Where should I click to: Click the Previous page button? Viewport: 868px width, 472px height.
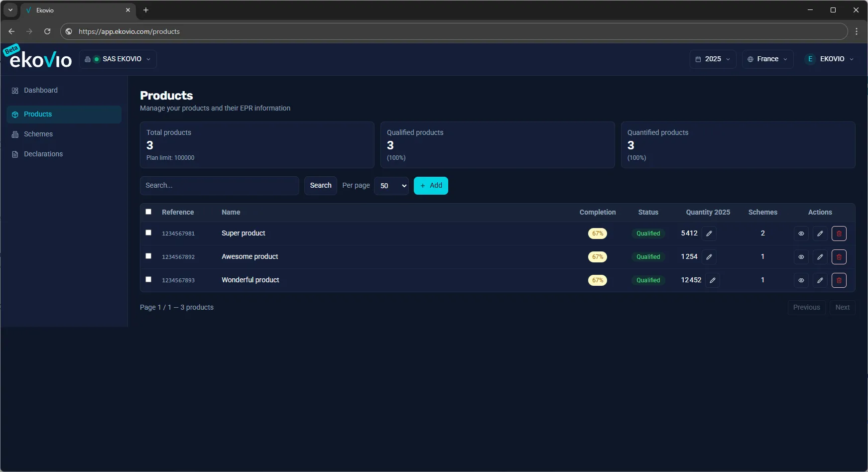(806, 308)
